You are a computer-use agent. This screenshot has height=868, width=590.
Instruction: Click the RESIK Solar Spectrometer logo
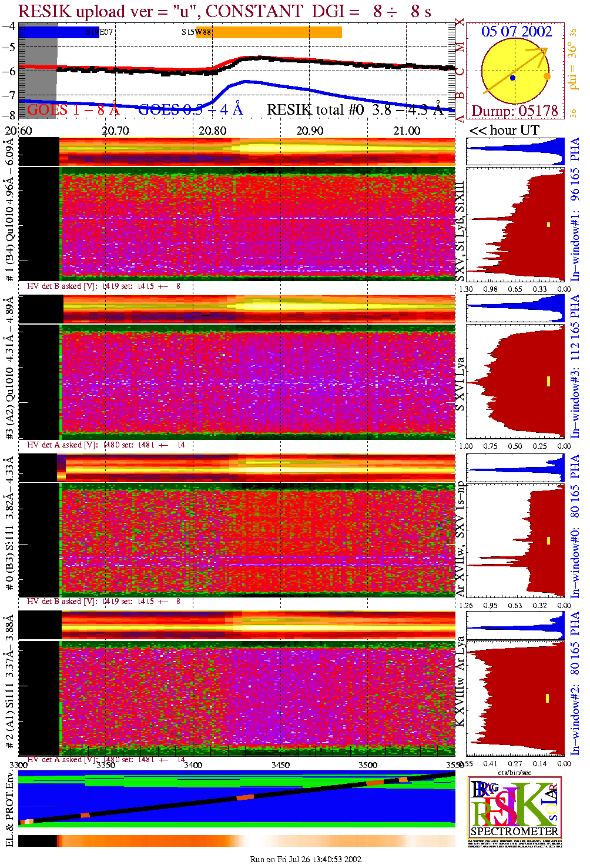pyautogui.click(x=514, y=807)
